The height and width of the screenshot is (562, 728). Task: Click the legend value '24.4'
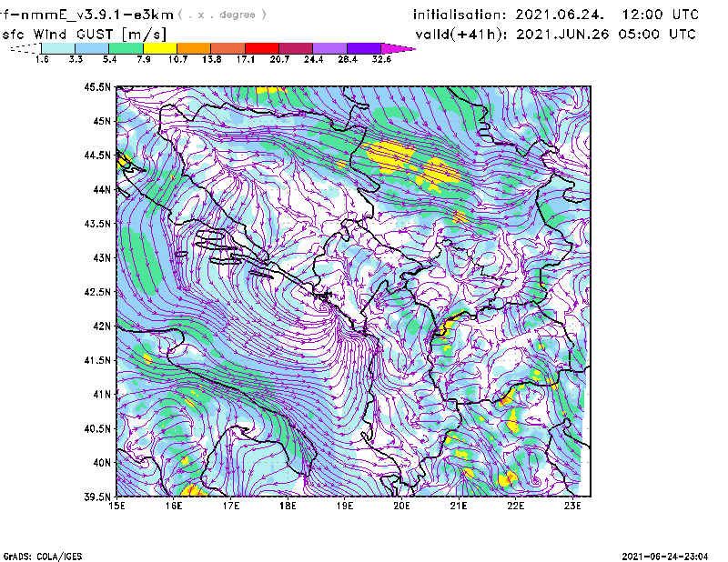click(313, 59)
